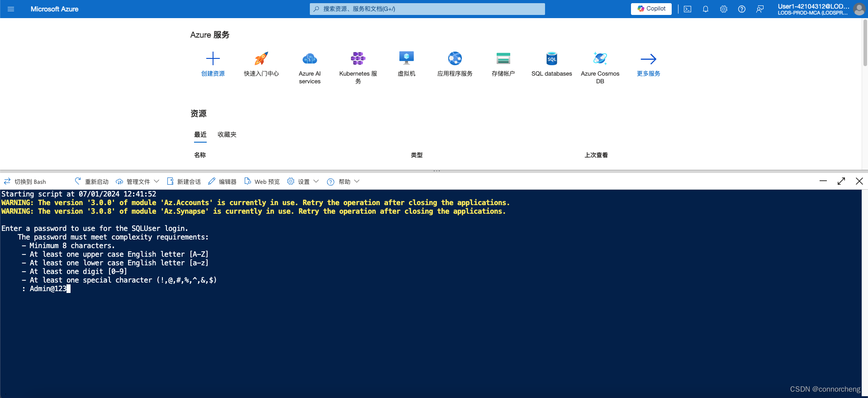Maximize the Cloud Shell panel
Viewport: 868px width, 398px height.
point(841,181)
